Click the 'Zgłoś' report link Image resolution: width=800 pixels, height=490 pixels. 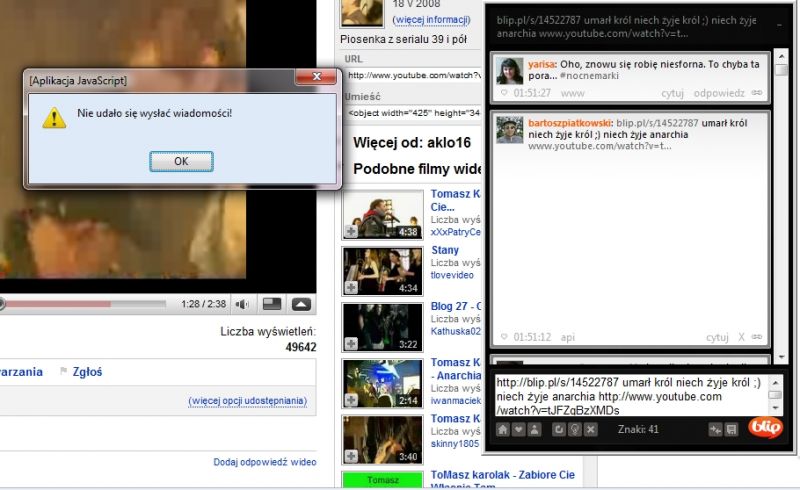click(87, 372)
